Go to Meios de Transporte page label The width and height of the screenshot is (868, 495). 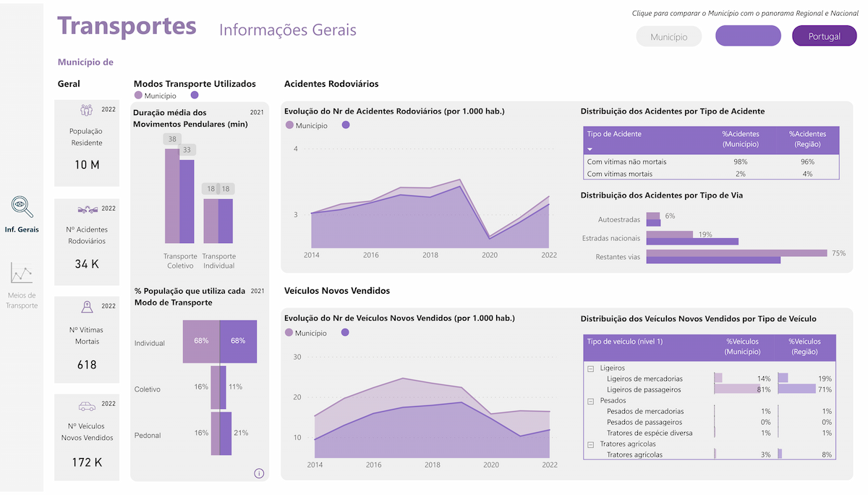[22, 300]
